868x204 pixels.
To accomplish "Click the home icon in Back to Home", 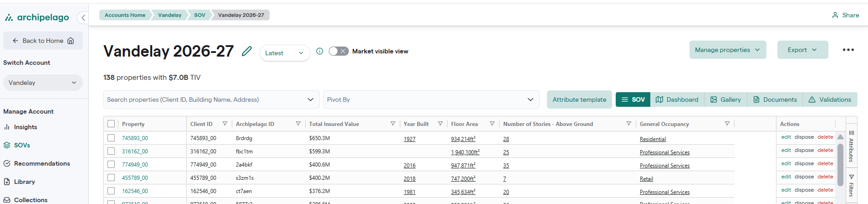I will (71, 41).
